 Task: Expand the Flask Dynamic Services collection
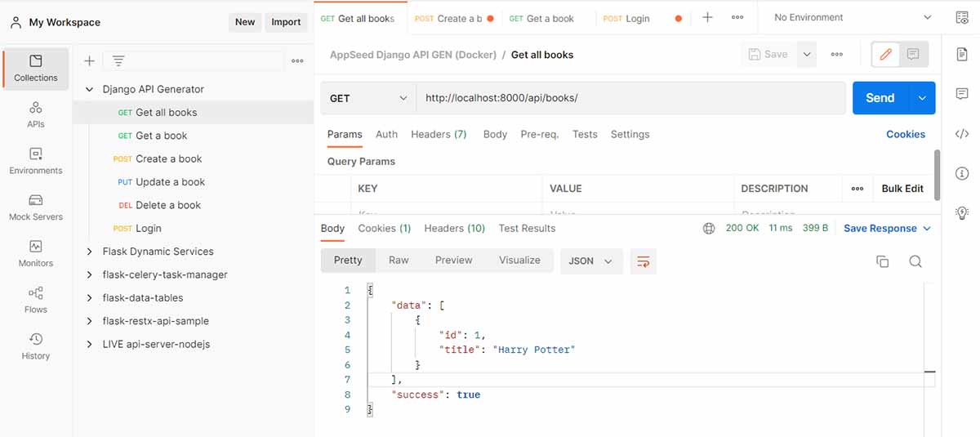coord(90,252)
